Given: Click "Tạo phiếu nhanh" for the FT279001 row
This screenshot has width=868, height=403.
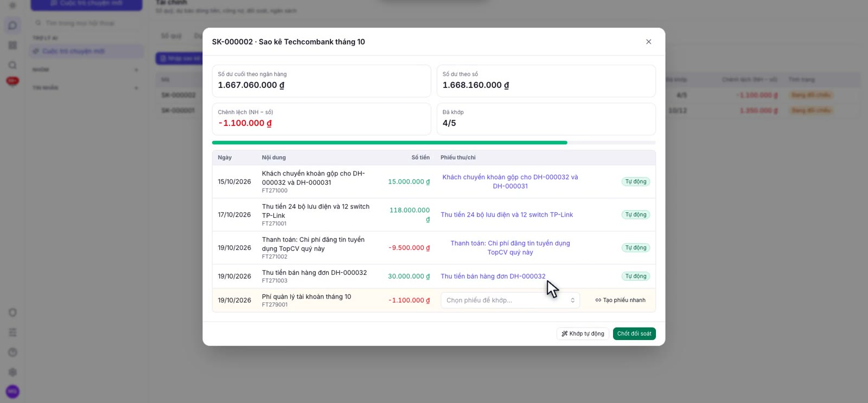Looking at the screenshot, I should pyautogui.click(x=620, y=300).
